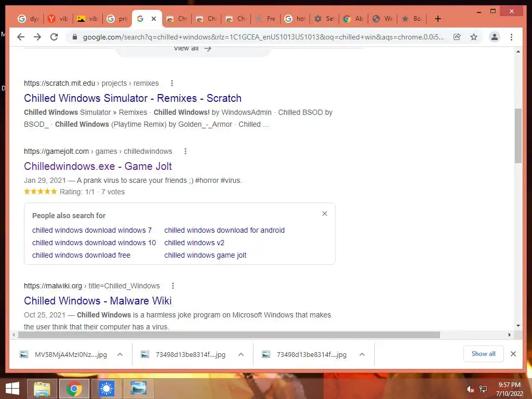
Task: Search chilled windows download windows 10
Action: point(94,243)
